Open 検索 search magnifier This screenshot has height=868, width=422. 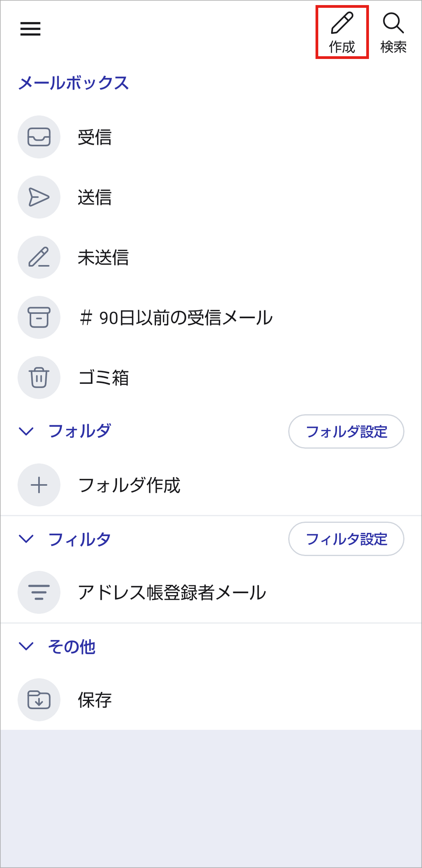(x=393, y=24)
